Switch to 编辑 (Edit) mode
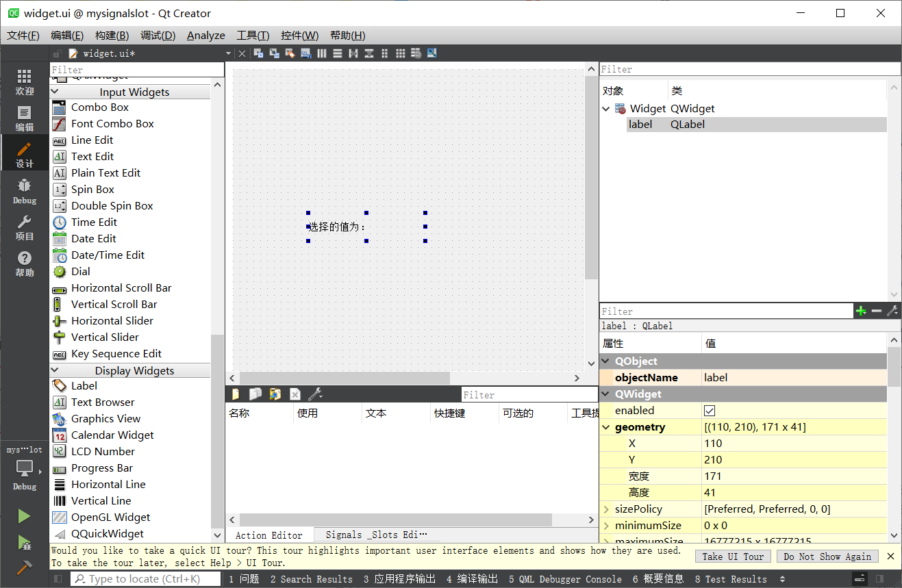902x588 pixels. click(x=24, y=119)
